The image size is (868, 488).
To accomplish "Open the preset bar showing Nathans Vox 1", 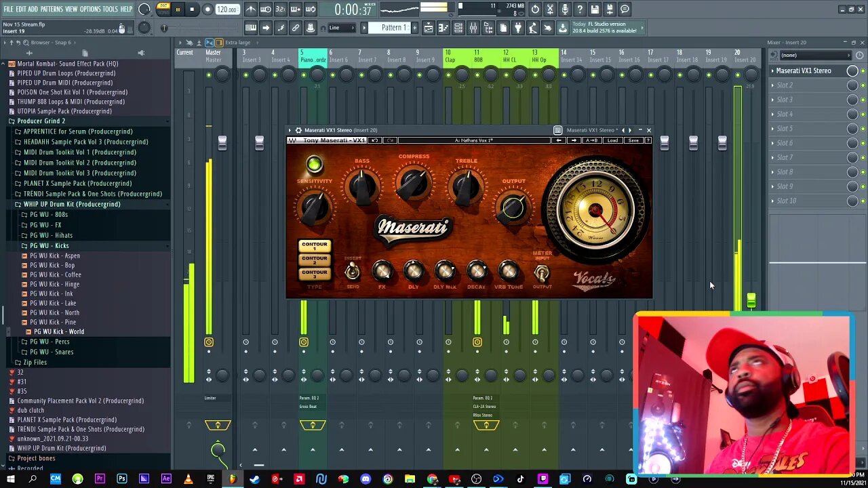I will pyautogui.click(x=473, y=140).
